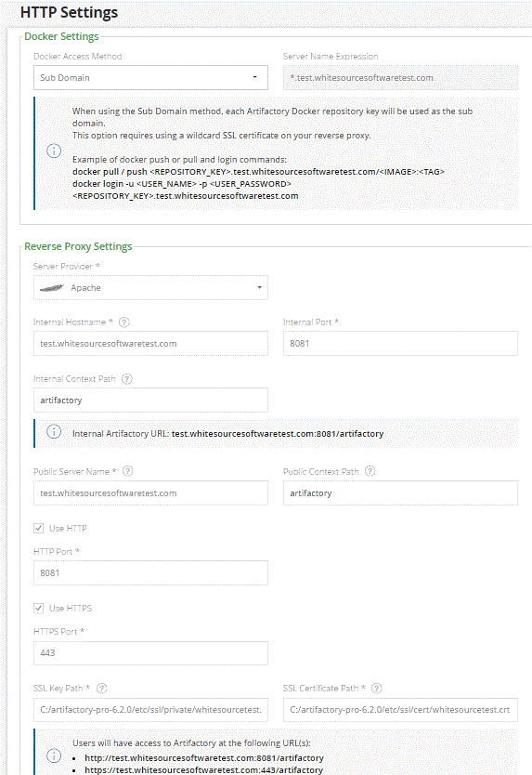Click the Internal Context Path help icon

127,379
